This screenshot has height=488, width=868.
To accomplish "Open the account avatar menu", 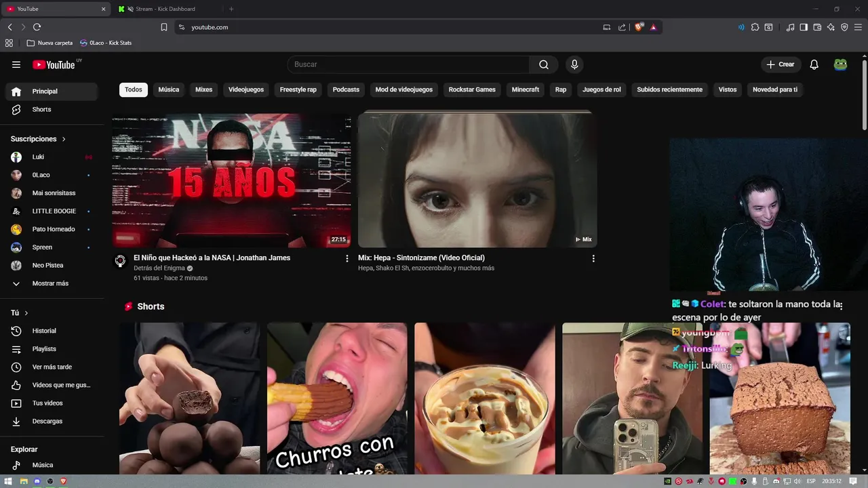I will coord(840,64).
